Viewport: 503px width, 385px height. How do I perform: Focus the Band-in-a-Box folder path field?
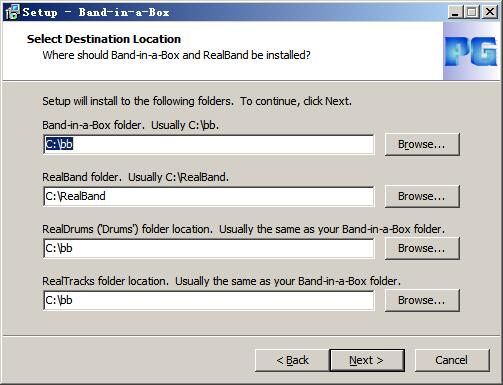tap(209, 145)
